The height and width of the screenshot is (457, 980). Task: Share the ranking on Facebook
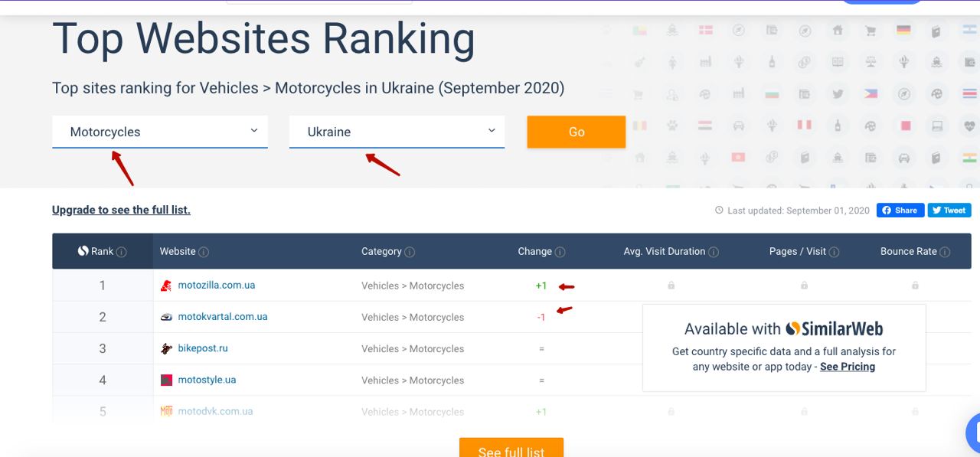click(900, 210)
